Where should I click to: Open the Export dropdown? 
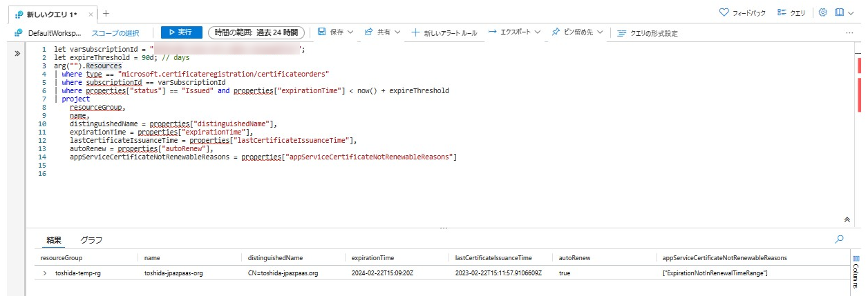tap(515, 32)
